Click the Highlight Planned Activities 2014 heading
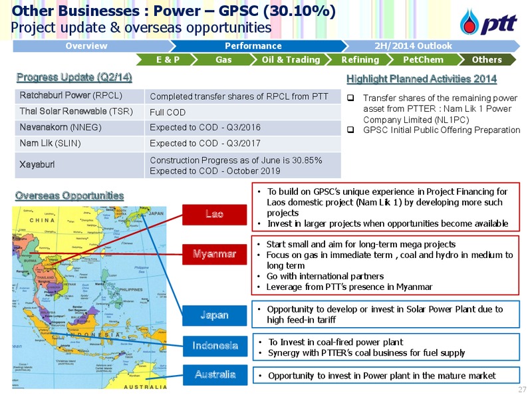 tap(422, 79)
